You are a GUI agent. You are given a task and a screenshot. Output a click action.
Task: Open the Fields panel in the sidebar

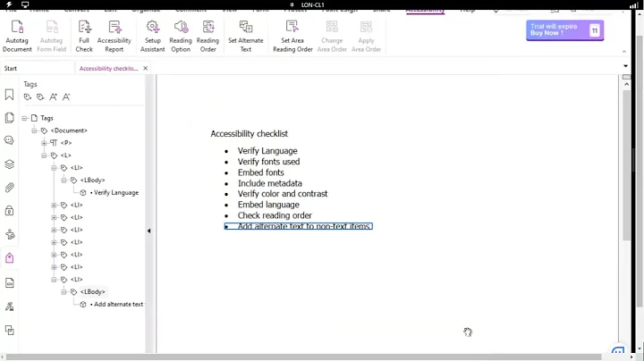pyautogui.click(x=10, y=282)
